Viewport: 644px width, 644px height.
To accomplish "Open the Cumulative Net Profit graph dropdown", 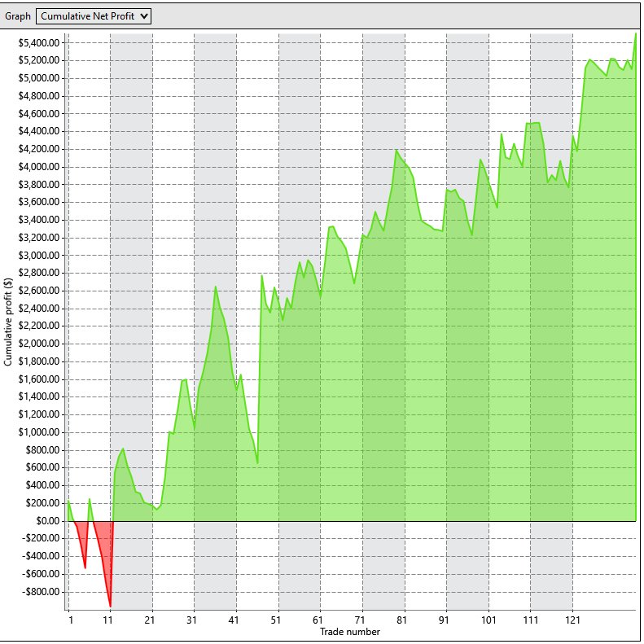I will tap(94, 16).
